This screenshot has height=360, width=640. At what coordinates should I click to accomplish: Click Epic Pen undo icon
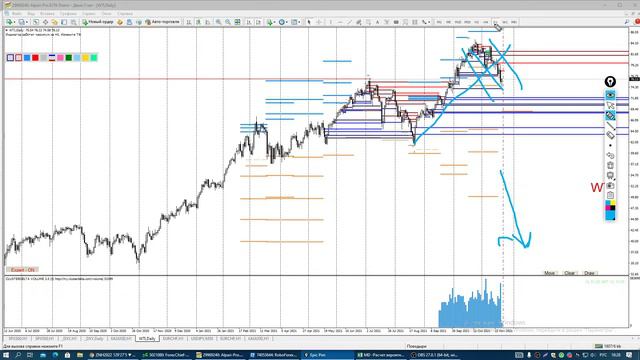point(610,156)
